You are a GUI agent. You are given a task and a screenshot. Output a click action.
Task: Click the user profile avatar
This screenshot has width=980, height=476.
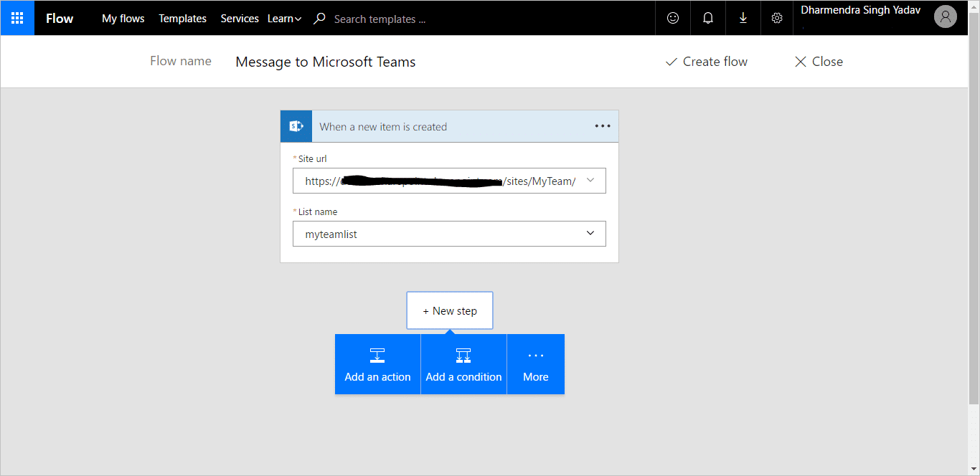point(946,17)
